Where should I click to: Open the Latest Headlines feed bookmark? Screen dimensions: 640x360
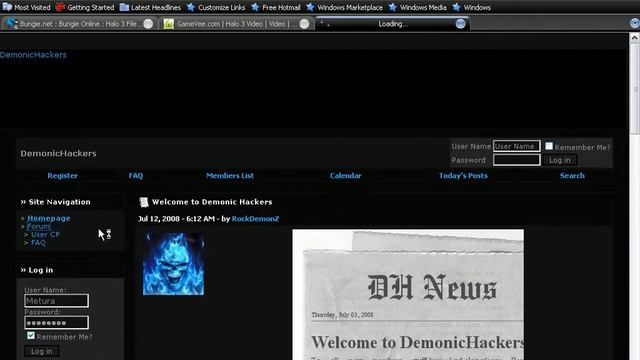point(150,7)
